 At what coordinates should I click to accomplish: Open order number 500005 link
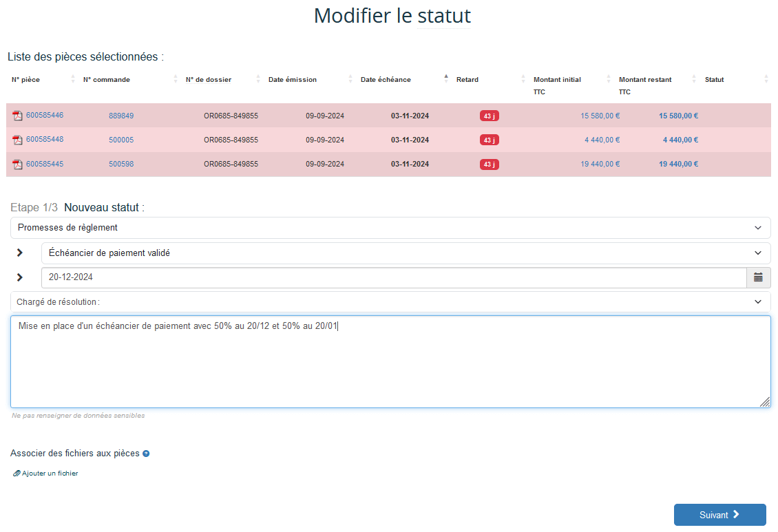pyautogui.click(x=121, y=140)
